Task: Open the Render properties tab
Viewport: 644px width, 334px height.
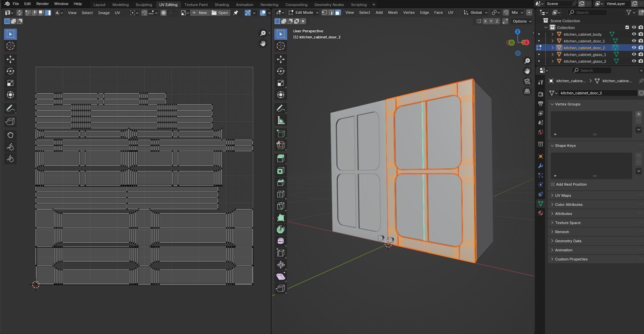Action: [541, 94]
